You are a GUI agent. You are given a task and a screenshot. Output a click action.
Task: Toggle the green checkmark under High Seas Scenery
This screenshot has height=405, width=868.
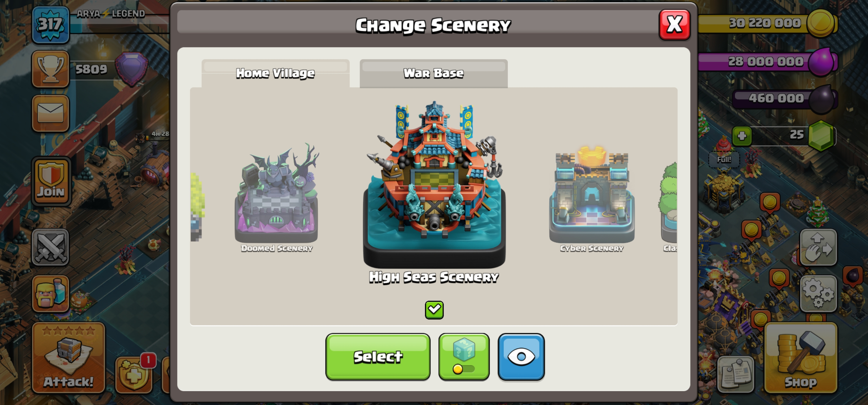pyautogui.click(x=434, y=310)
